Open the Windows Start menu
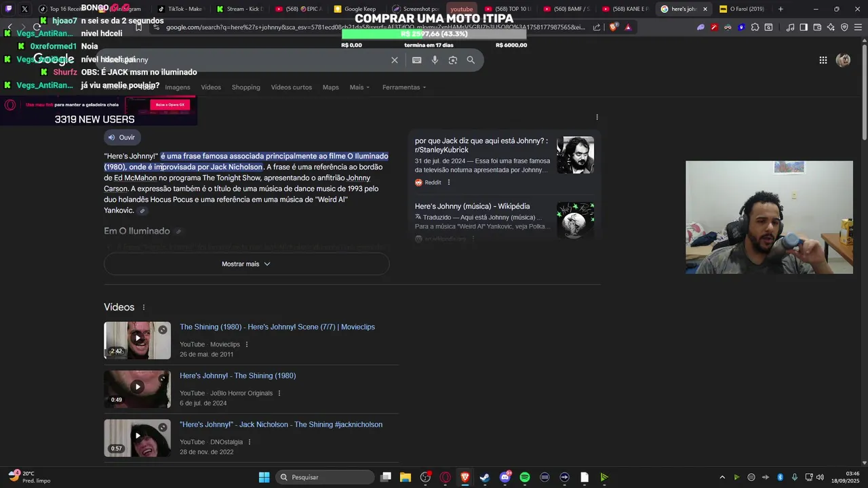 [264, 477]
